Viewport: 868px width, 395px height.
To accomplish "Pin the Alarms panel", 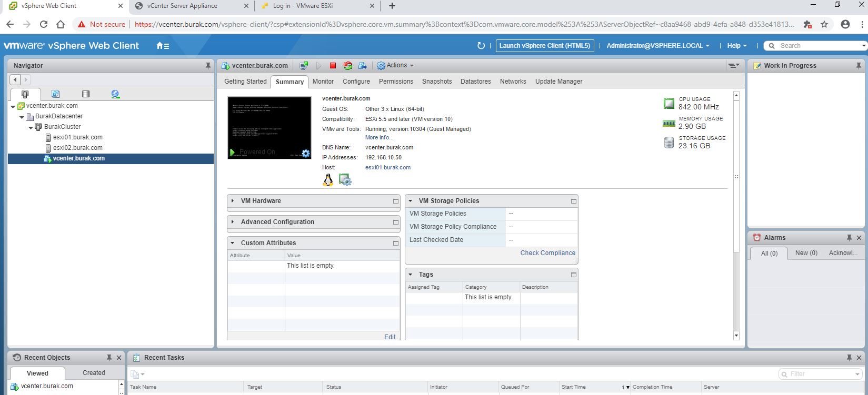I will click(x=849, y=238).
